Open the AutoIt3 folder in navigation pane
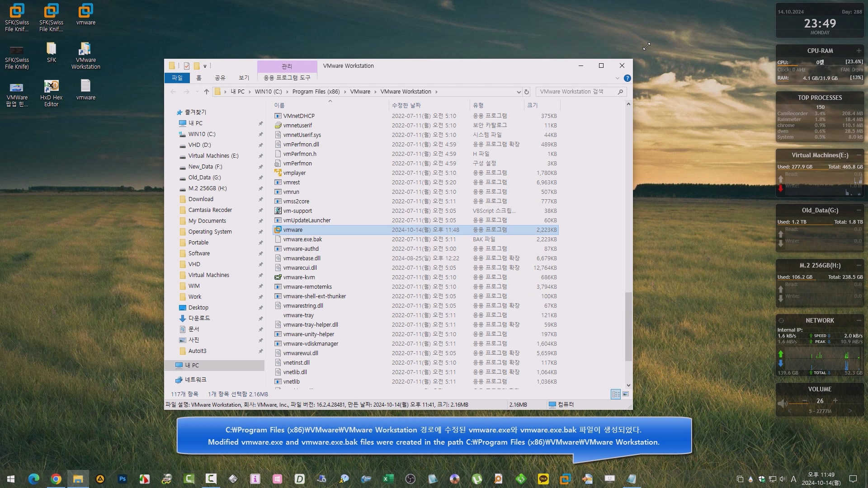Screen dimensions: 868x488 click(197, 351)
